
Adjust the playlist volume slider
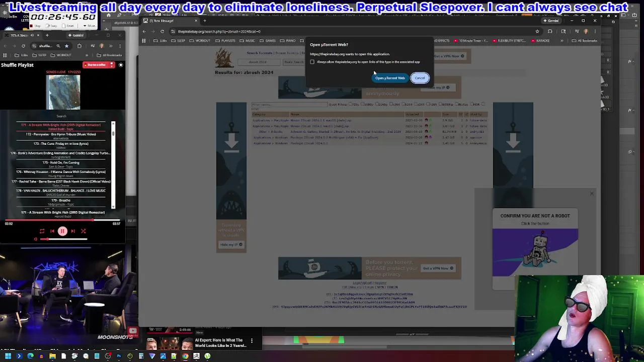[64, 239]
